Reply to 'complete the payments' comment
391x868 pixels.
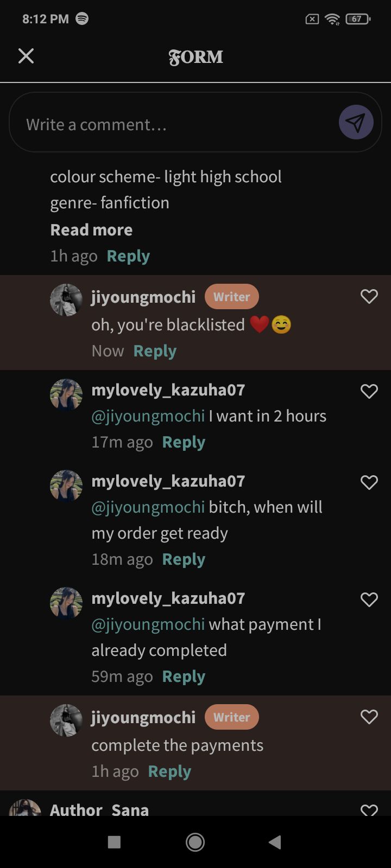169,771
